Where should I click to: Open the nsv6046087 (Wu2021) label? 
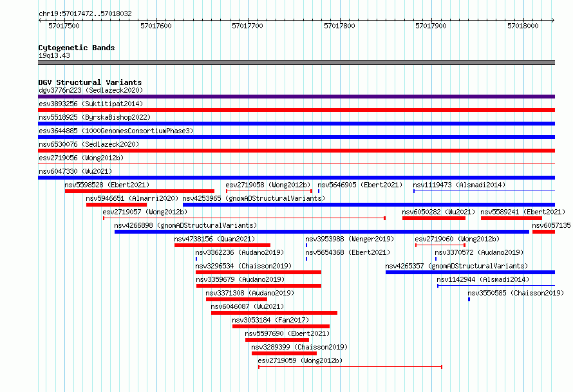point(247,306)
